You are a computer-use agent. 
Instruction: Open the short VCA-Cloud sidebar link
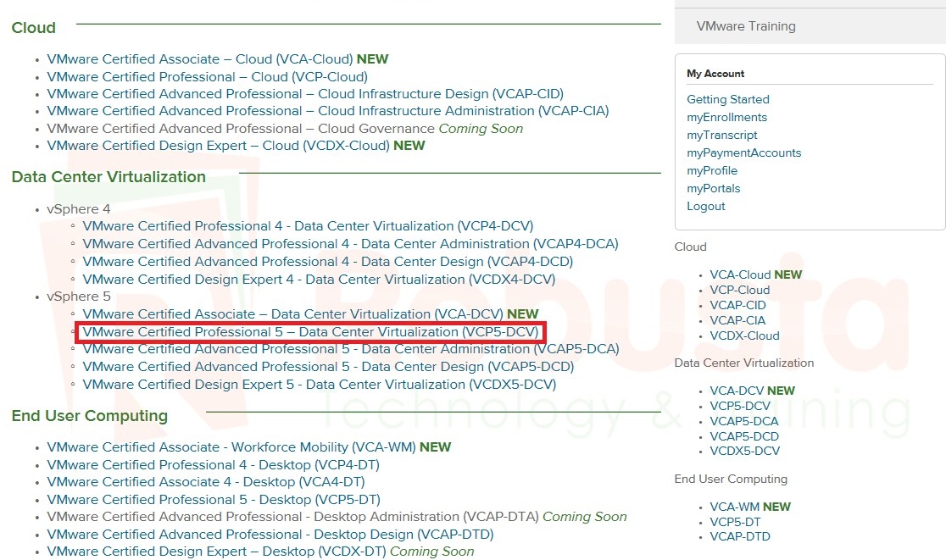[x=740, y=274]
